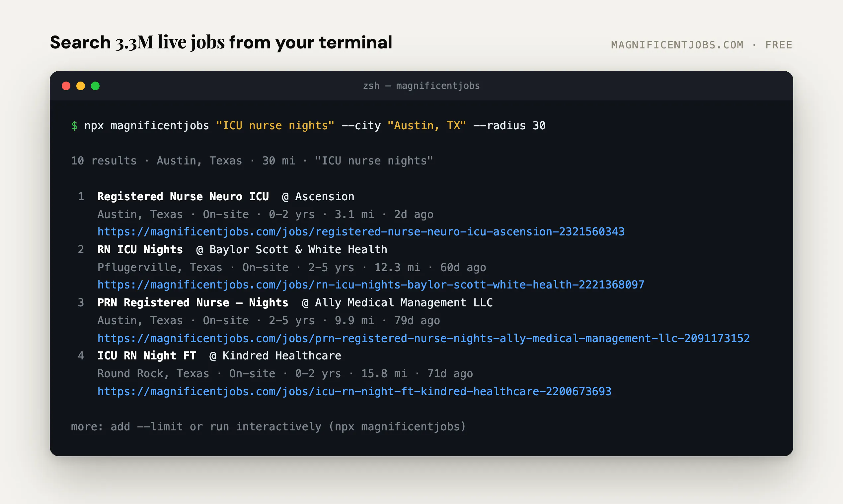Click the red close window button
Image resolution: width=843 pixels, height=504 pixels.
pos(66,86)
